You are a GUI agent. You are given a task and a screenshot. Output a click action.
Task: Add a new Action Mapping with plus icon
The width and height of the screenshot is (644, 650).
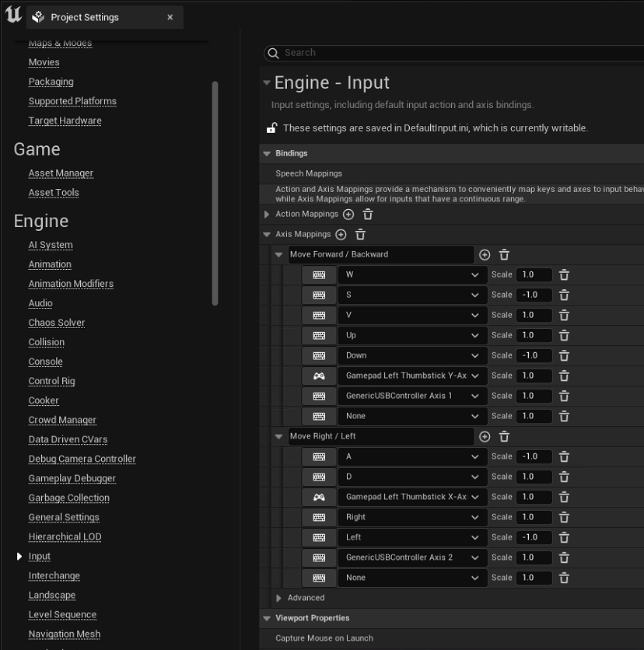348,215
